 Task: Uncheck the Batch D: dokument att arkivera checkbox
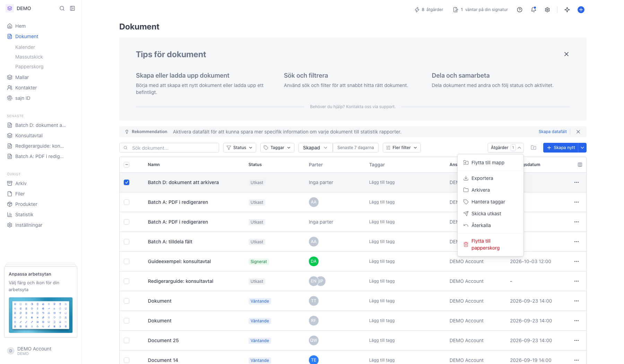tap(127, 182)
